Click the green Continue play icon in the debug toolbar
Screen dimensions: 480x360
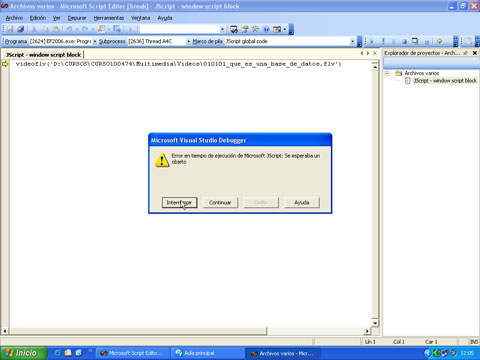[372, 41]
